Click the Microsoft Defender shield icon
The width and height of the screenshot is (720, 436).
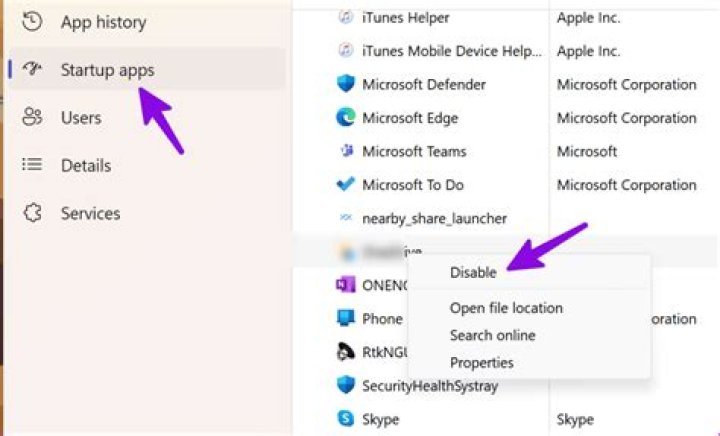point(346,84)
